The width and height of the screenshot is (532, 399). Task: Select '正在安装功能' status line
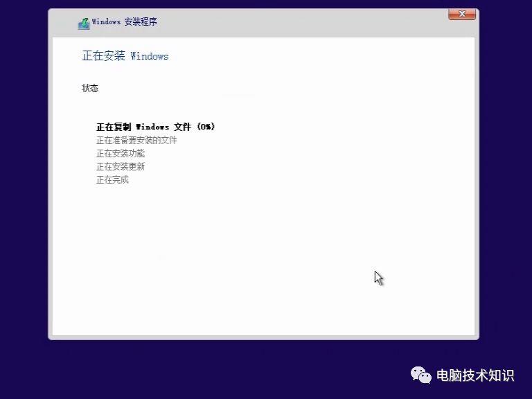click(121, 153)
